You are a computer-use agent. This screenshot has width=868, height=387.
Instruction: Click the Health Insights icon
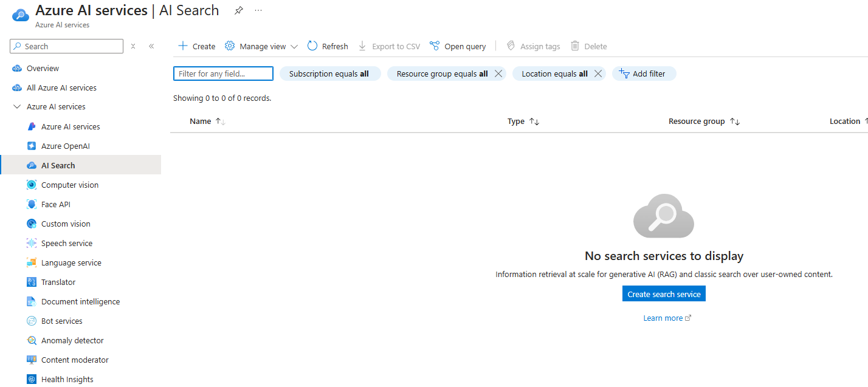click(32, 380)
